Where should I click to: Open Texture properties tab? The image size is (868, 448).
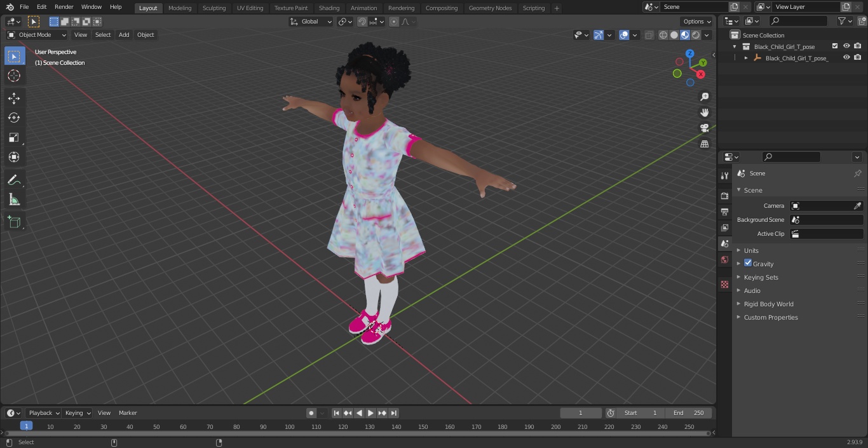point(724,285)
